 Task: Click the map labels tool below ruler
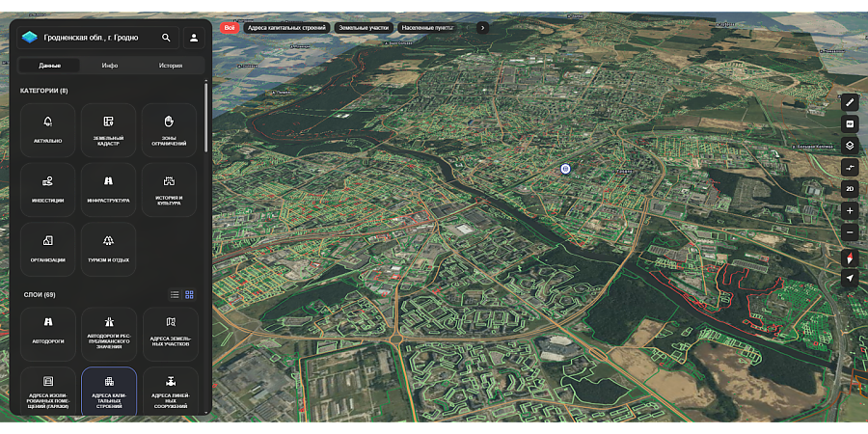(x=850, y=124)
